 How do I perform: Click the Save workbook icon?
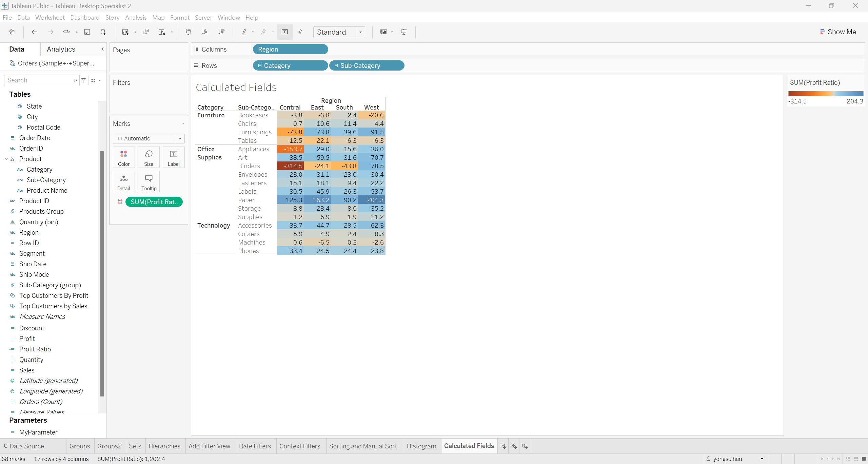[87, 32]
